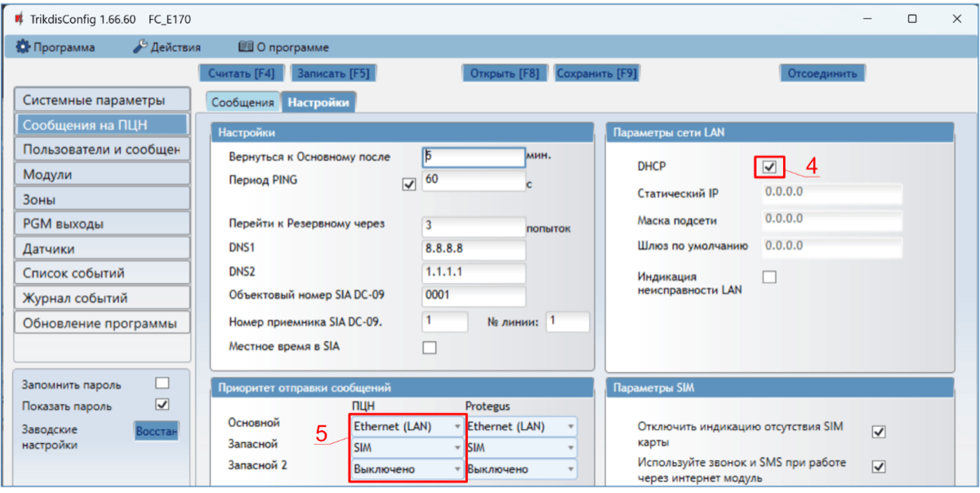This screenshot has width=980, height=493.
Task: Click the Записать [F5] button
Action: click(332, 73)
